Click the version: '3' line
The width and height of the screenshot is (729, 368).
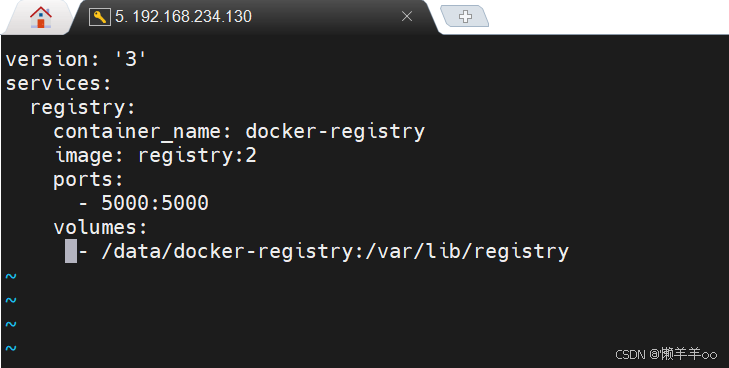click(x=76, y=59)
